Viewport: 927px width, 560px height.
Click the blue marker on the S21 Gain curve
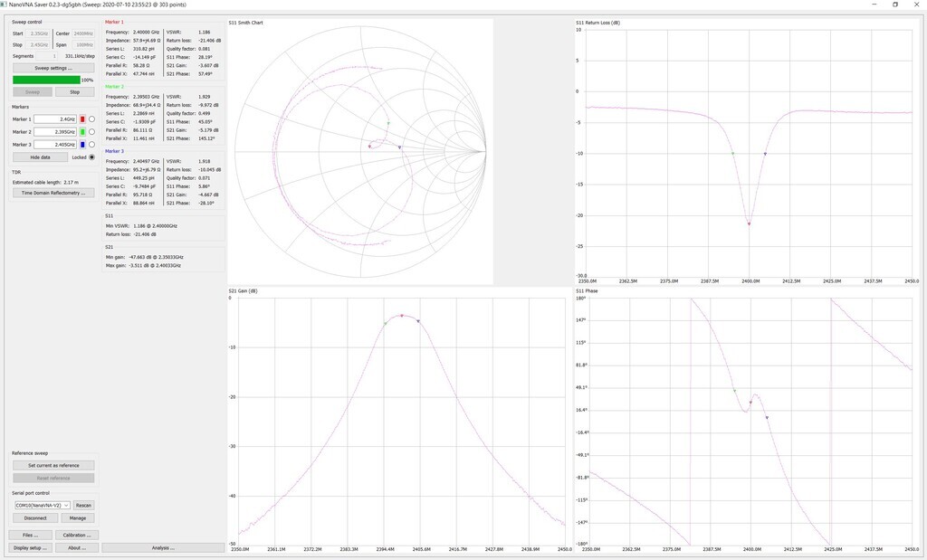coord(418,321)
